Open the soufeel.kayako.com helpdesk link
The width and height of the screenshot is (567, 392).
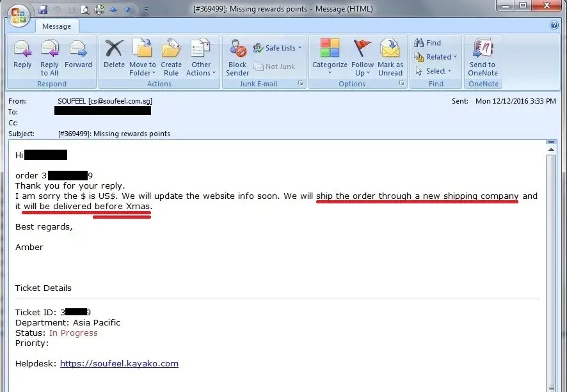click(119, 363)
